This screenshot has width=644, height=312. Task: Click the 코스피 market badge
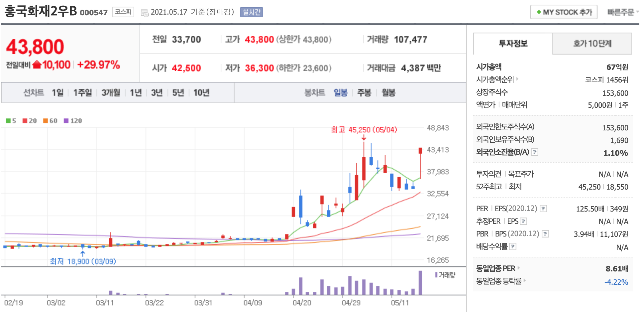(123, 12)
